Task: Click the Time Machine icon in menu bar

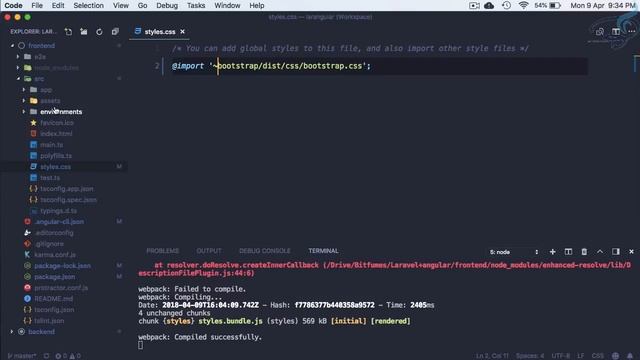Action: tap(507, 5)
